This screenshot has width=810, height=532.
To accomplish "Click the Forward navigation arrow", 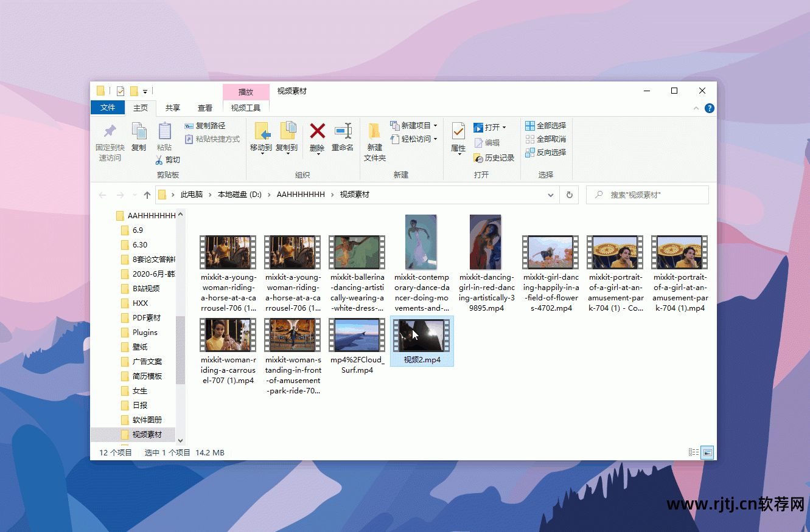I will click(x=120, y=195).
